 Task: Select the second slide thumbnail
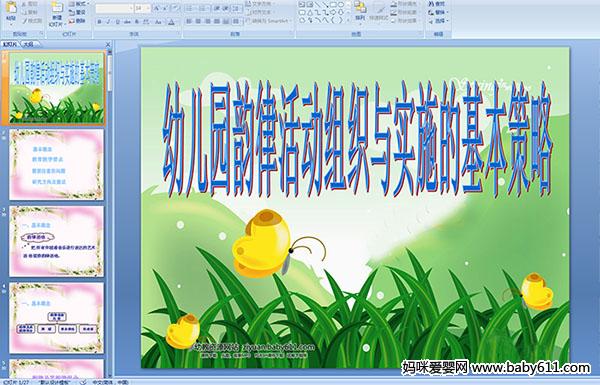point(56,165)
